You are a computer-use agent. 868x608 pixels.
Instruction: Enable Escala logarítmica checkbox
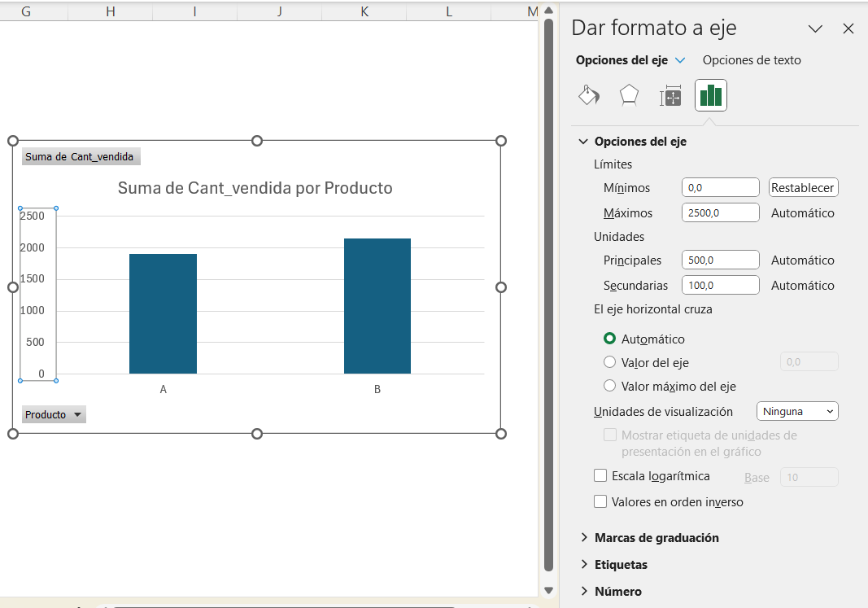(600, 475)
